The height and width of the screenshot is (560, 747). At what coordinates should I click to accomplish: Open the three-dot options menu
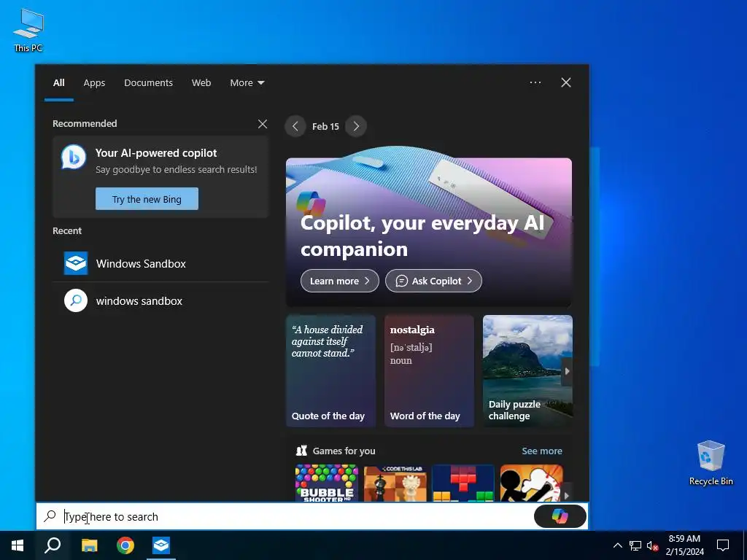(535, 82)
